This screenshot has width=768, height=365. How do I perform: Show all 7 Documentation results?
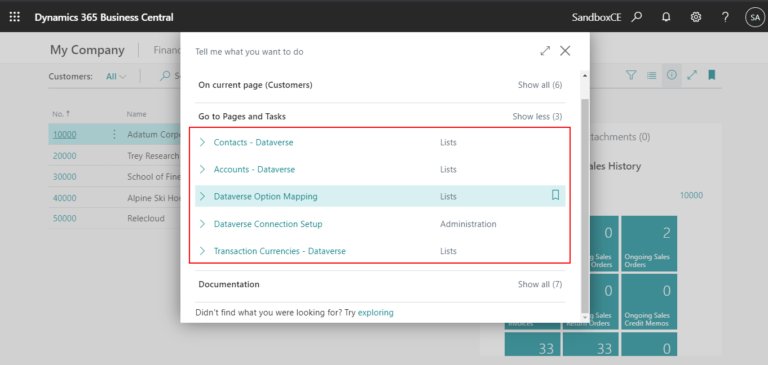(540, 284)
